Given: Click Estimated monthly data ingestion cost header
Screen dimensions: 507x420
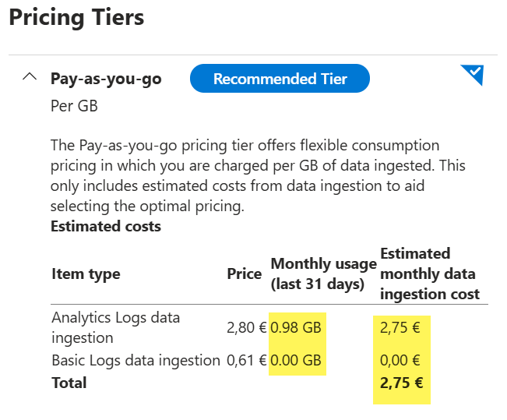Looking at the screenshot, I should coord(430,274).
